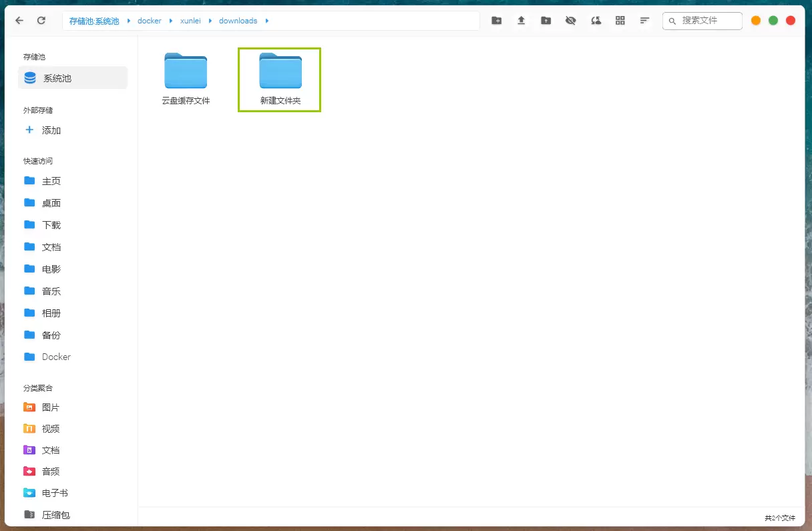Add external storage via 添加
812x531 pixels.
pyautogui.click(x=51, y=130)
